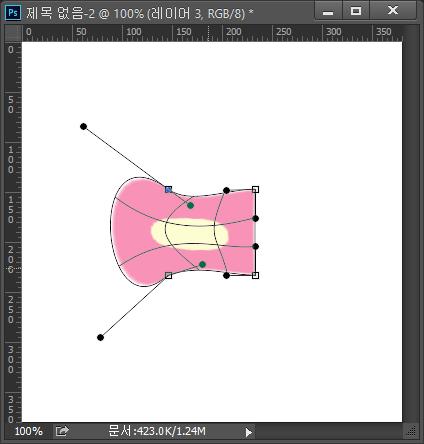Click lower right-edge warp handle dot
424x444 pixels.
pos(255,246)
